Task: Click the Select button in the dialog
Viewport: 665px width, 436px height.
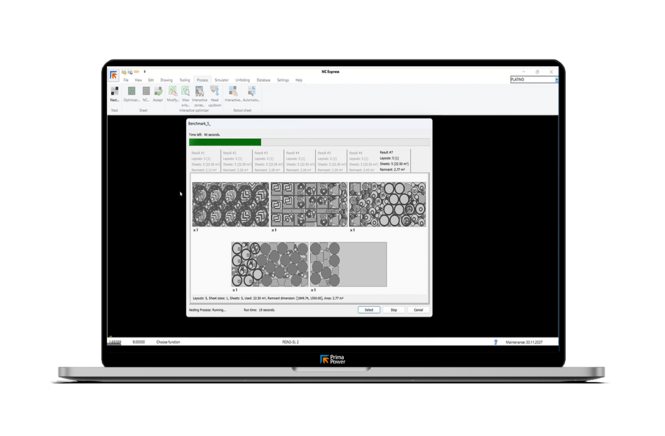Action: tap(369, 310)
